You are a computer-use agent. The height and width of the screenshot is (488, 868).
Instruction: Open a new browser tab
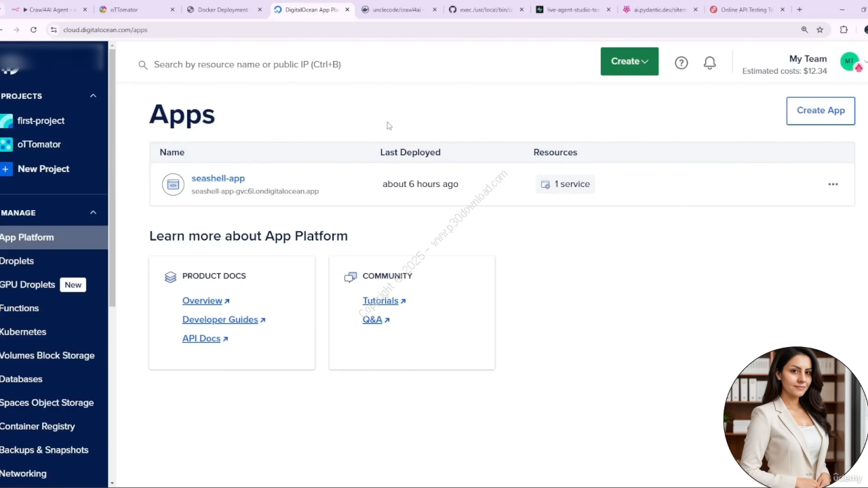(x=800, y=9)
